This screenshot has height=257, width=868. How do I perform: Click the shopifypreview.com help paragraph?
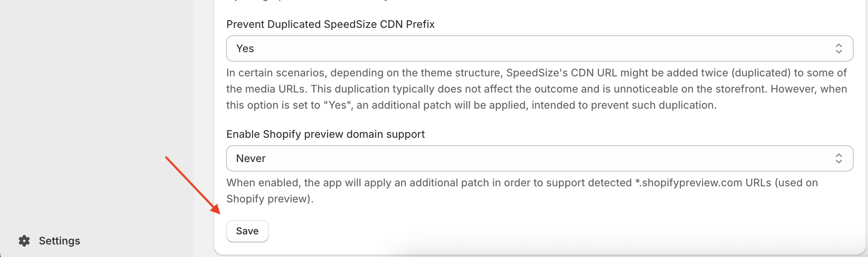[522, 191]
